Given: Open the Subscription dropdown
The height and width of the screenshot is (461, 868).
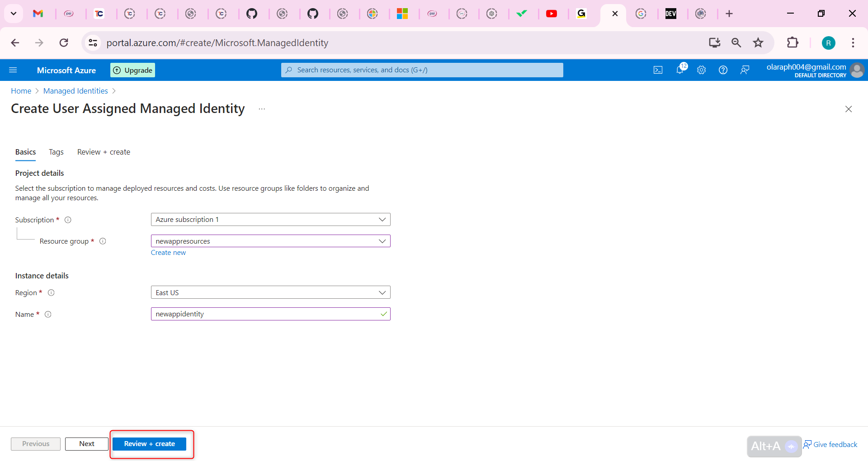Looking at the screenshot, I should click(270, 219).
